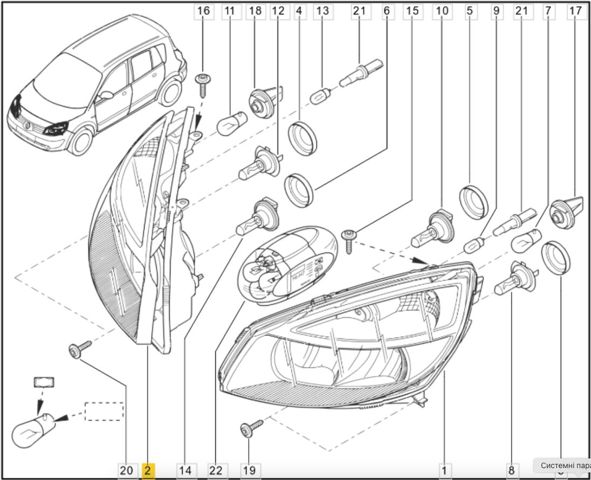Select callout number 8 at bottom
Viewport: 591px width, 480px height.
click(511, 470)
